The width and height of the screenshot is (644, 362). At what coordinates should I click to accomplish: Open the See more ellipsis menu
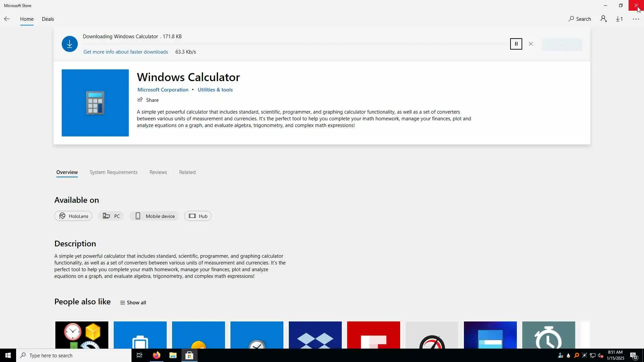[x=636, y=19]
